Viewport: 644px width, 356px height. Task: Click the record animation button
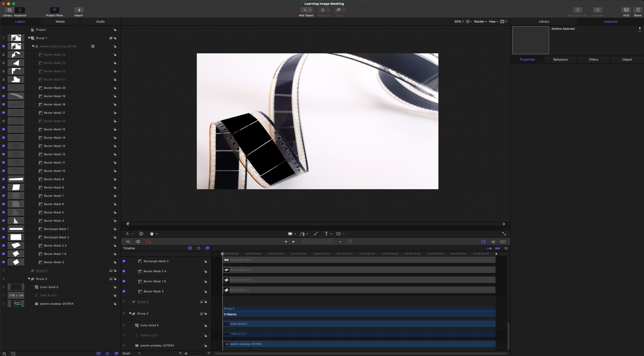click(148, 242)
